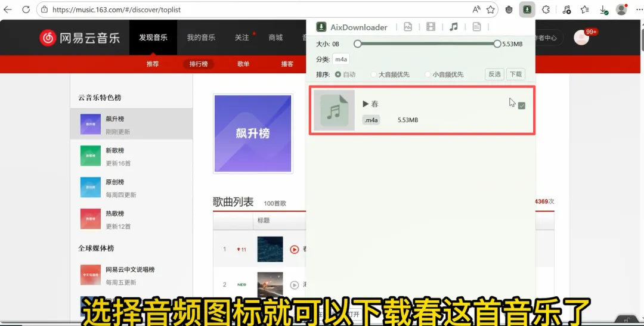Viewport: 644px width, 326px height.
Task: Open the 我的音乐 tab
Action: click(201, 38)
